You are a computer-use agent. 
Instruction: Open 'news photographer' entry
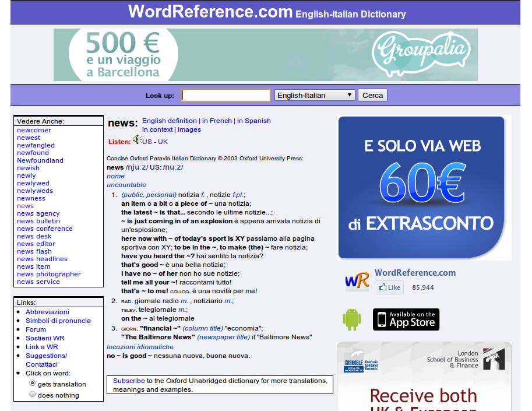[49, 274]
